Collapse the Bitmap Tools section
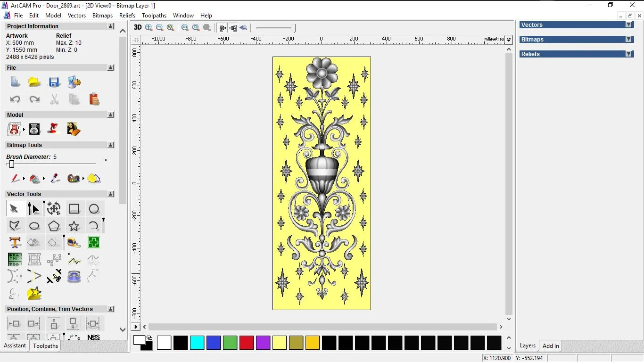This screenshot has width=644, height=362. 111,145
